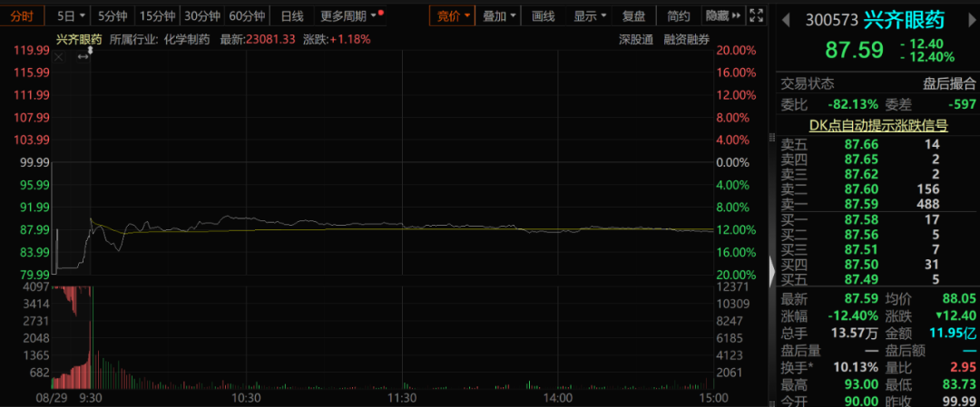This screenshot has height=407, width=980.
Task: Toggle fullscreen chart view icon
Action: point(756,16)
